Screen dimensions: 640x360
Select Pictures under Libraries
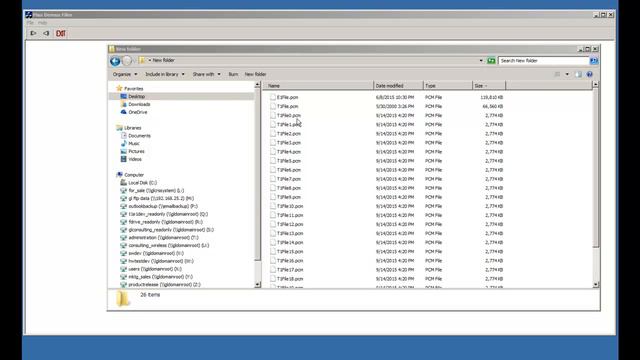[136, 151]
